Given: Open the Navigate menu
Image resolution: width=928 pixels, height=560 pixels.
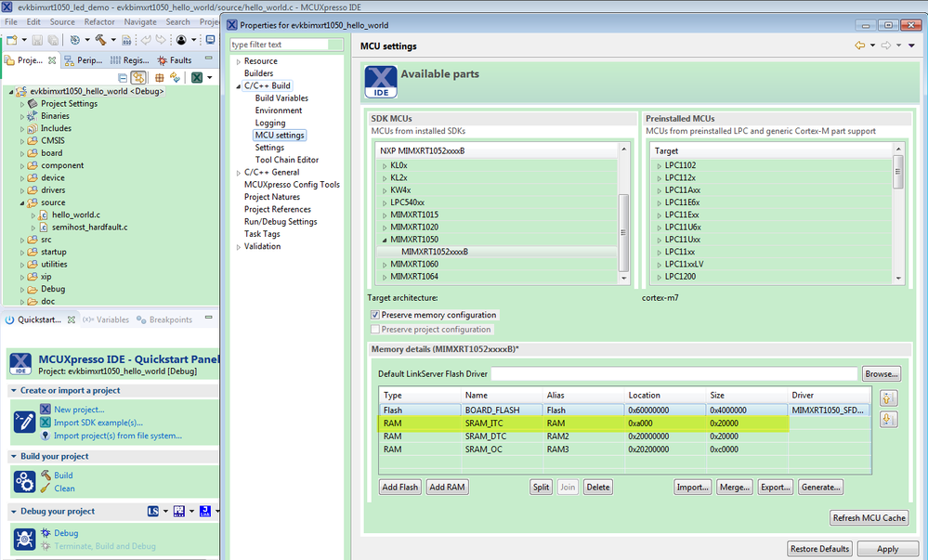Looking at the screenshot, I should coord(140,22).
